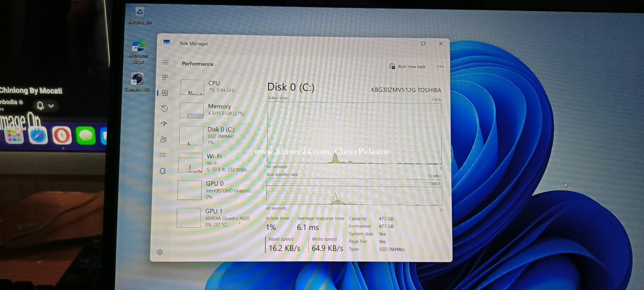
Task: Open the Processes page icon in sidebar
Action: pyautogui.click(x=165, y=78)
